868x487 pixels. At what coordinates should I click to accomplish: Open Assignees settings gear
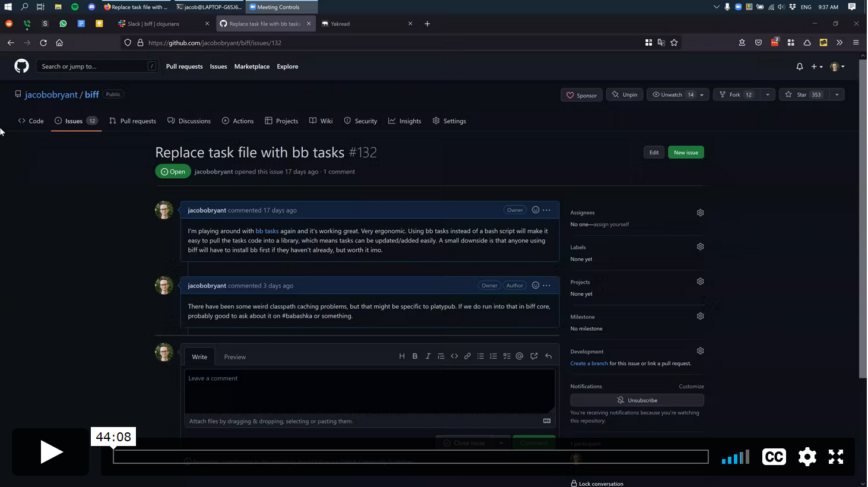click(700, 212)
